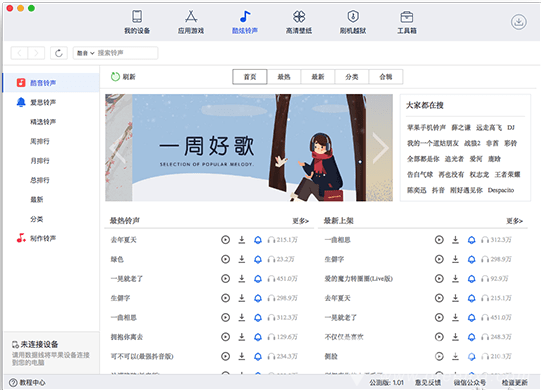Screen dimensions: 541x390
Task: Open the 工具箱 toolbox section
Action: 407,22
